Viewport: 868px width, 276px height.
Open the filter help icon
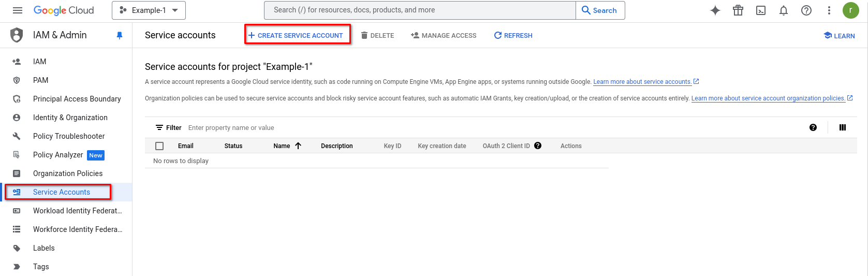[813, 127]
